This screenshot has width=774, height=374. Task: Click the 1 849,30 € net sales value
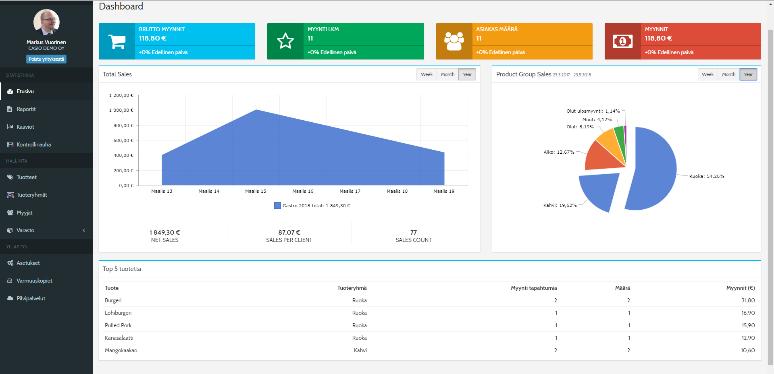coord(164,232)
